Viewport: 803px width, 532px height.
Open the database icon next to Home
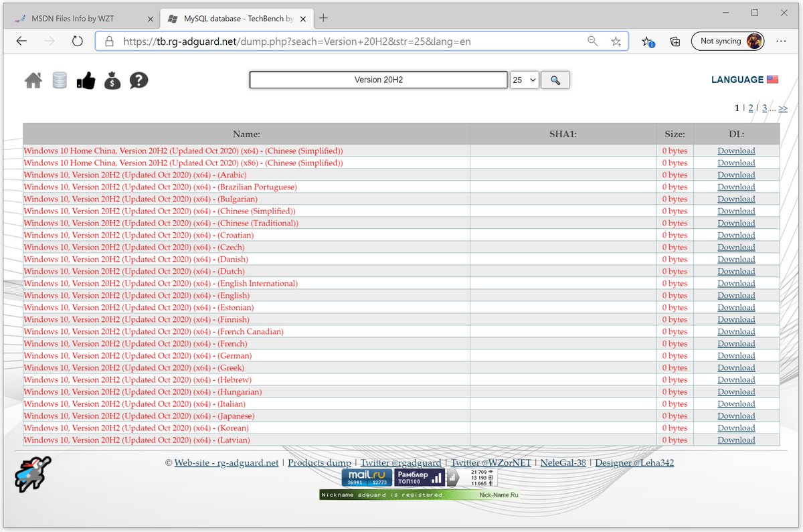[60, 80]
